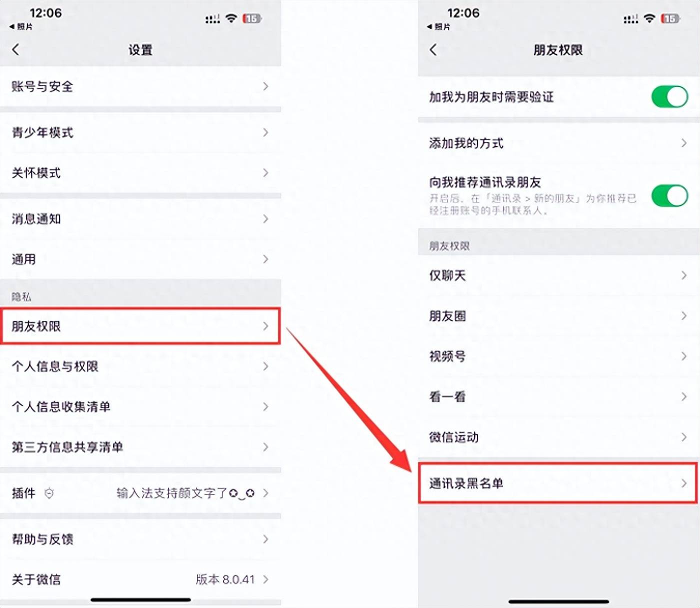Tap the battery indicator on the left phone
The height and width of the screenshot is (608, 700).
tap(252, 18)
